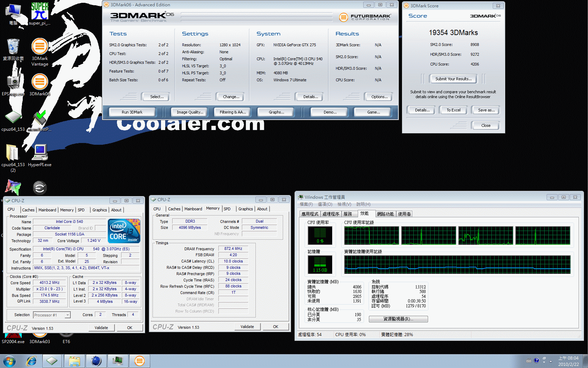Screen dimensions: 588x368
Task: Open Filtering & AA options
Action: click(x=232, y=112)
